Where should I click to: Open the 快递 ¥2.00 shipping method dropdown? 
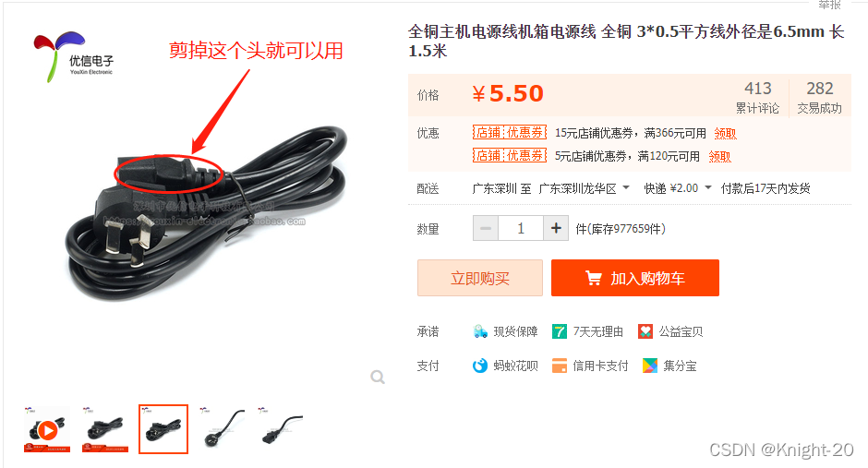(x=678, y=188)
